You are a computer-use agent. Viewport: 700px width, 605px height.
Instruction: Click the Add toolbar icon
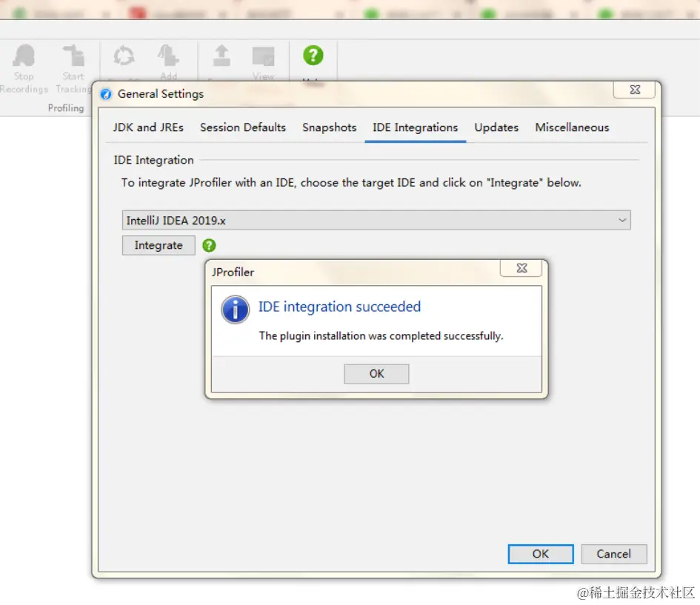click(168, 56)
